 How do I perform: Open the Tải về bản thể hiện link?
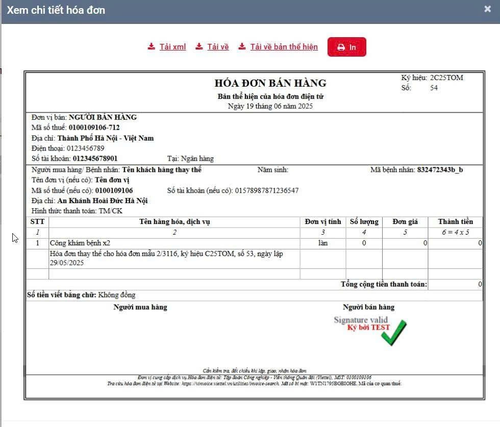[x=284, y=47]
